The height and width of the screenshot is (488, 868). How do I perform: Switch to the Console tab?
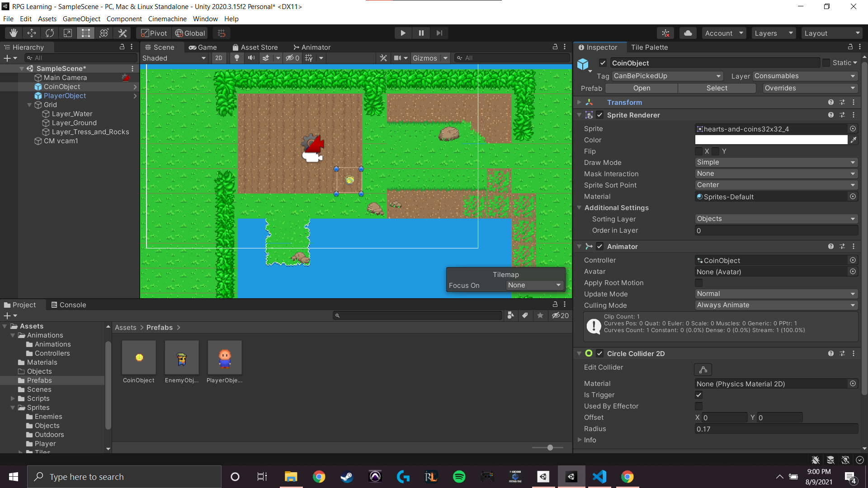tap(68, 305)
